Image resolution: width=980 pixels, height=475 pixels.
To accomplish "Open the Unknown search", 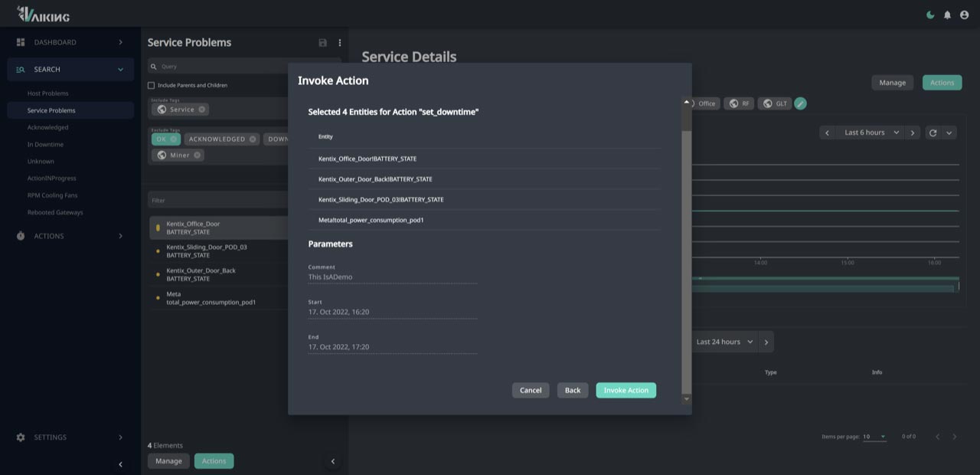I will click(x=41, y=162).
